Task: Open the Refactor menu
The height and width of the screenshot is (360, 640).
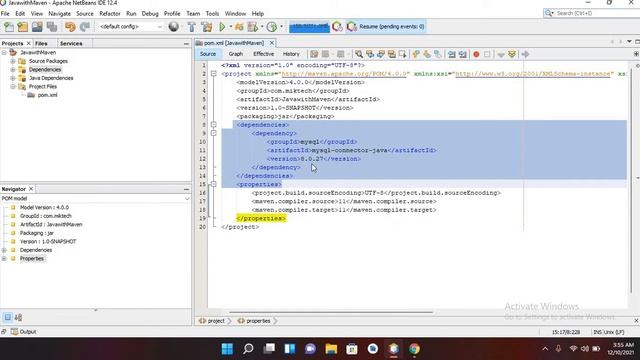Action: [110, 13]
